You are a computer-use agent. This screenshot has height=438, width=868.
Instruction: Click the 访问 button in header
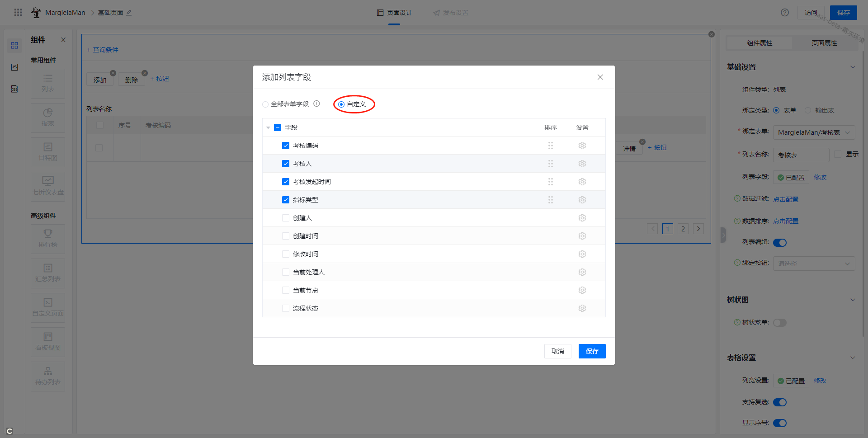811,13
